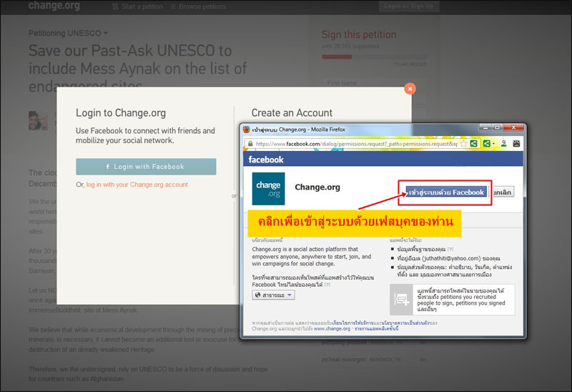The height and width of the screenshot is (392, 572).
Task: Click the Firefox URL address field
Action: (x=356, y=144)
